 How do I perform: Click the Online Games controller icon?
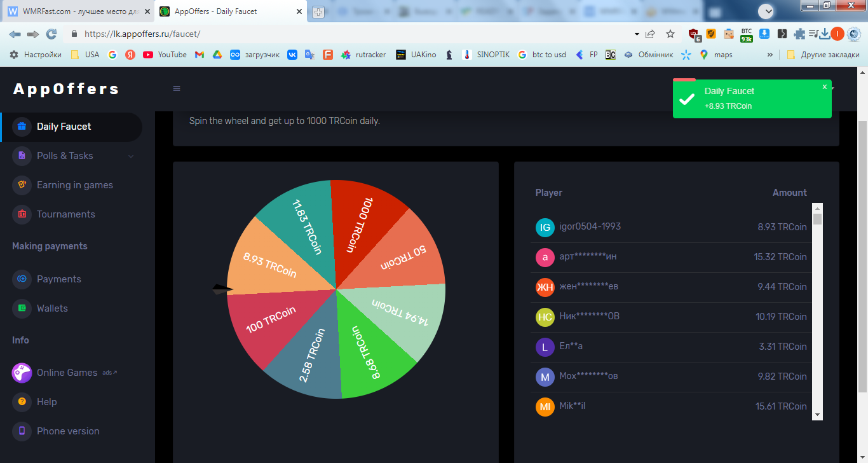tap(22, 373)
